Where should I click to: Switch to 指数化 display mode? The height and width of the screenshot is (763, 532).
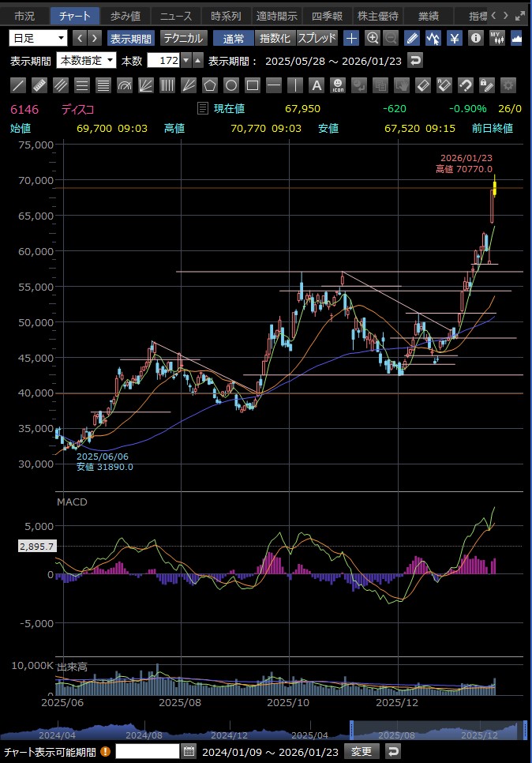(x=275, y=38)
